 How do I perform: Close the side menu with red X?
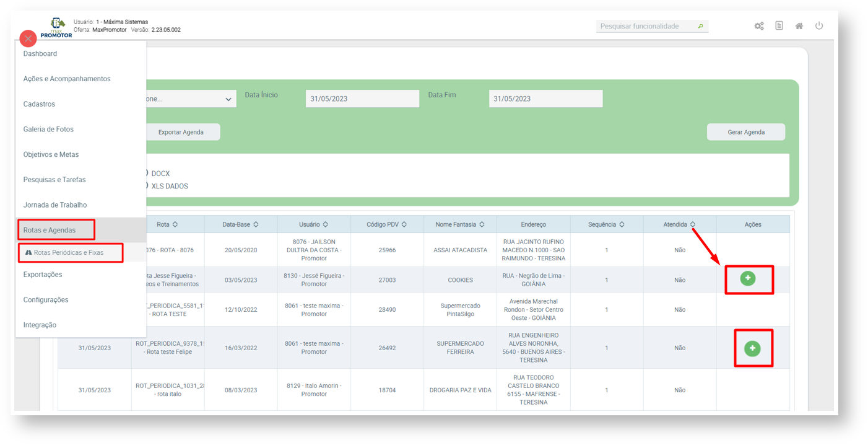click(x=28, y=38)
